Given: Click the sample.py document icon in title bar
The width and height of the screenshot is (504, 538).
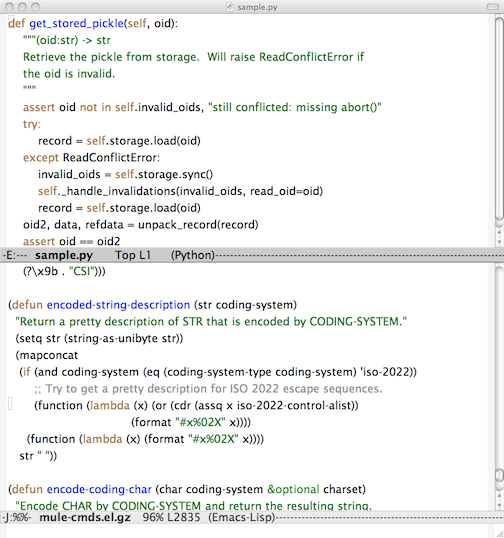Looking at the screenshot, I should [230, 7].
